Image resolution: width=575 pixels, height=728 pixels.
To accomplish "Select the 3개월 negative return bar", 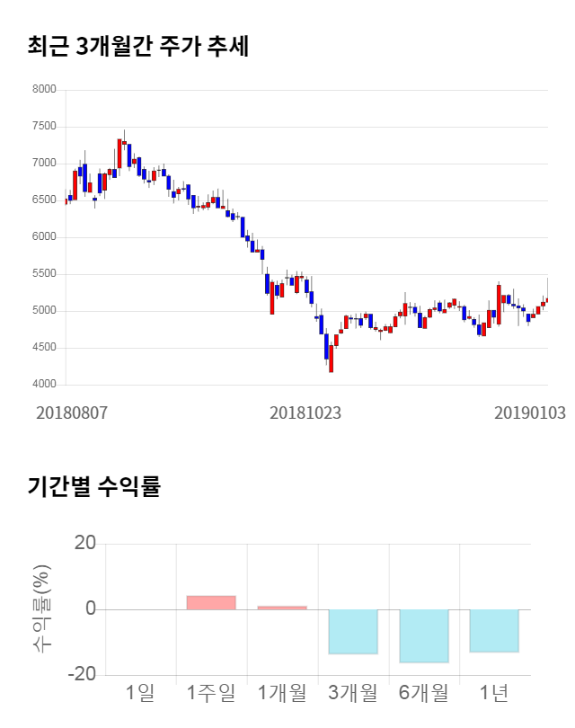I will 353,631.
